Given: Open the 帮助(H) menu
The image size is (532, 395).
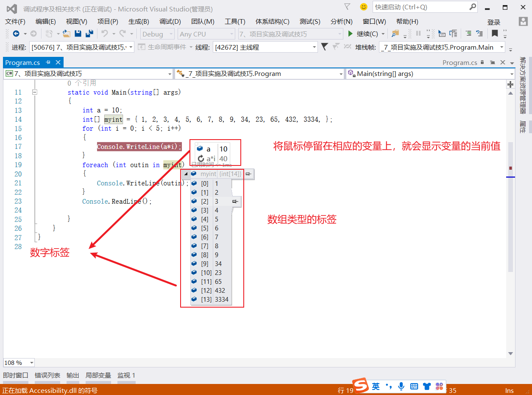Looking at the screenshot, I should [407, 22].
